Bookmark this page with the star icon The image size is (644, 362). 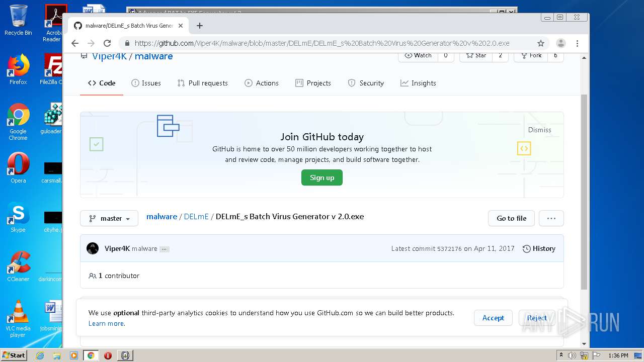pyautogui.click(x=541, y=43)
